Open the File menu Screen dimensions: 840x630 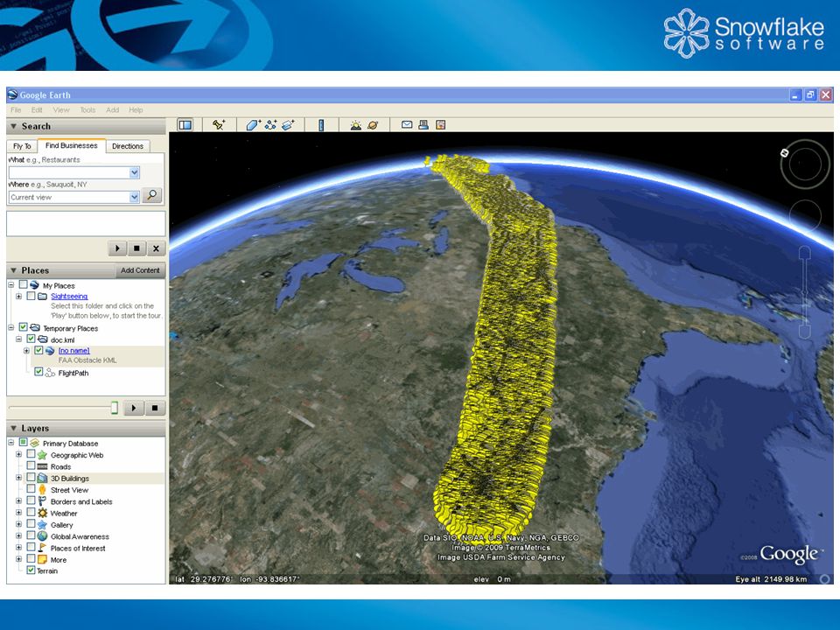(x=16, y=110)
